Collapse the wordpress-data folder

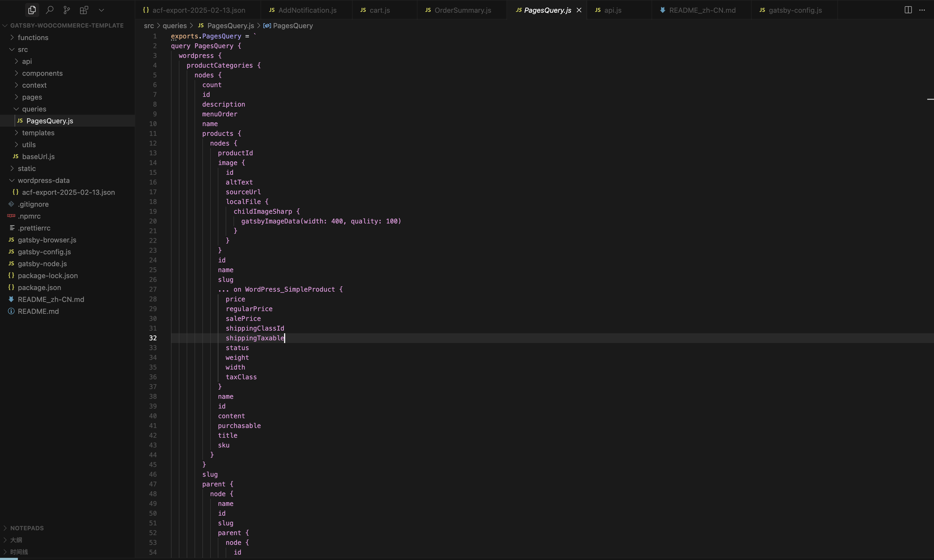pyautogui.click(x=43, y=180)
